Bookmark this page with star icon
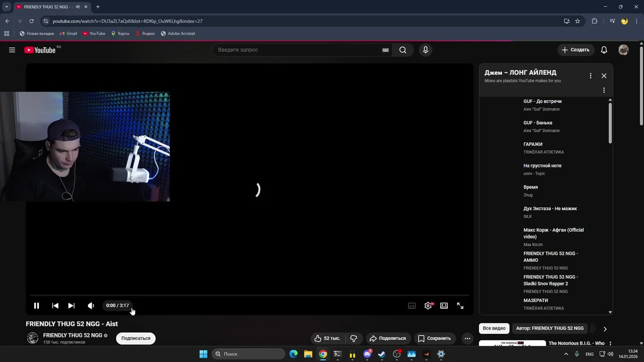 [x=578, y=21]
